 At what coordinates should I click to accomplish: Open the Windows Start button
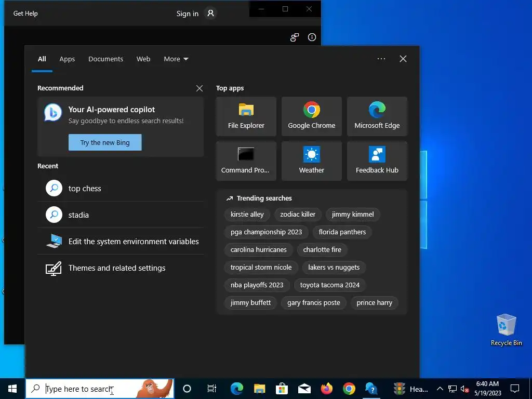pos(12,389)
